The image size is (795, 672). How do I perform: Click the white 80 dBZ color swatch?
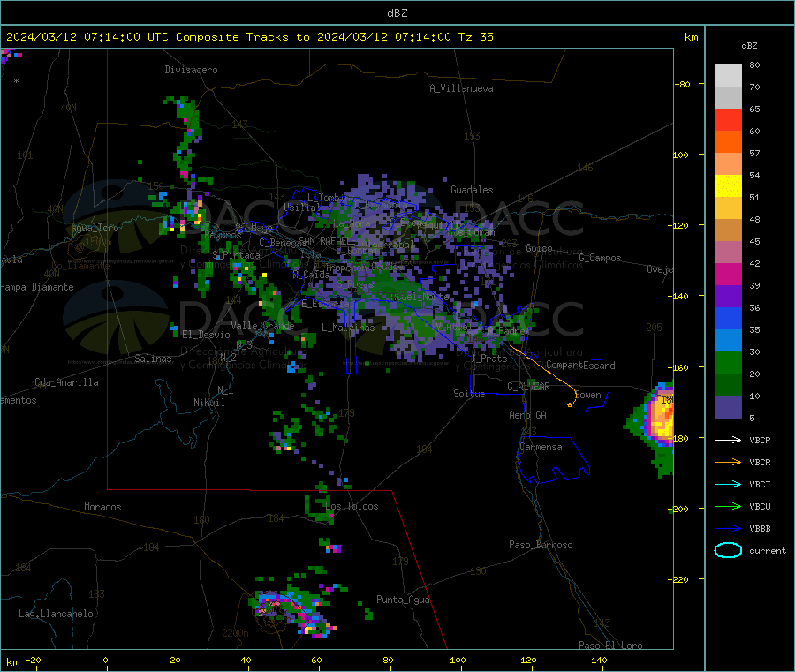coord(728,76)
